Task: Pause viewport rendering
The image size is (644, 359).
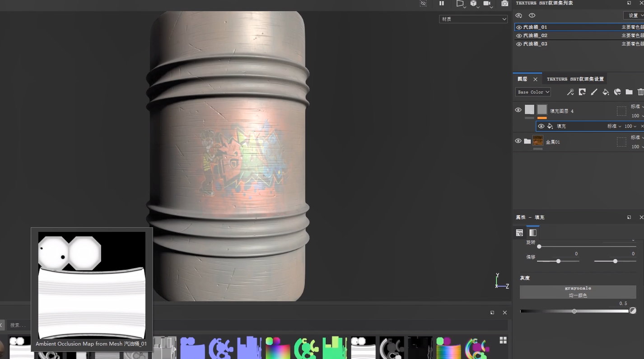Action: (442, 4)
